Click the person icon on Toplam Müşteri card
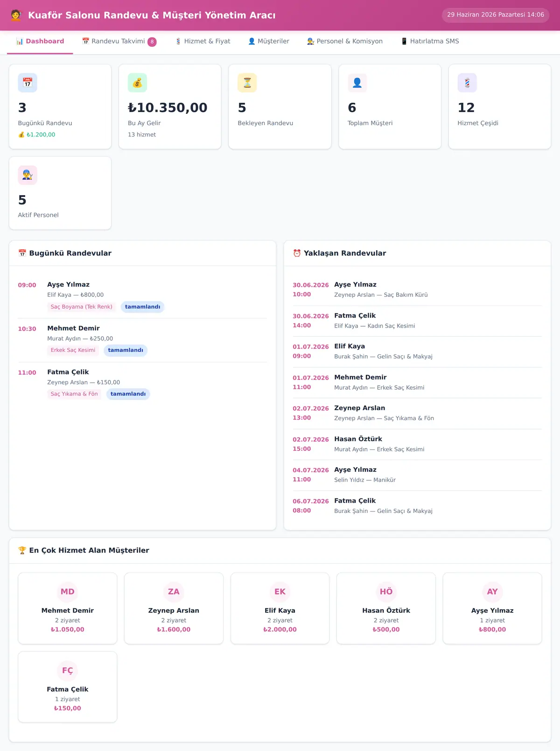 [x=357, y=83]
